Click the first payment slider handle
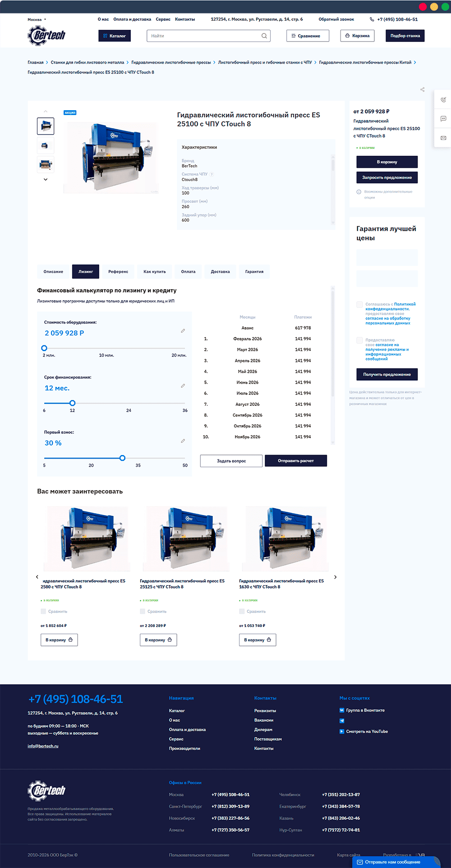 pyautogui.click(x=122, y=458)
